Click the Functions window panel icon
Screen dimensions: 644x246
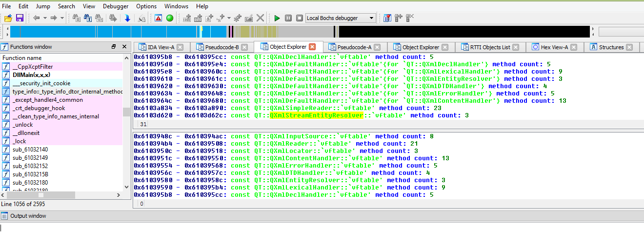(x=4, y=47)
